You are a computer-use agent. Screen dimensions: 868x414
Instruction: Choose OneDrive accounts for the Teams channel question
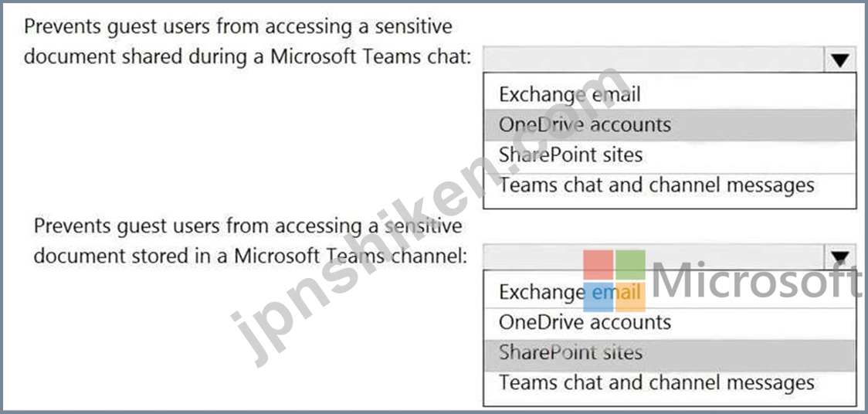coord(670,322)
